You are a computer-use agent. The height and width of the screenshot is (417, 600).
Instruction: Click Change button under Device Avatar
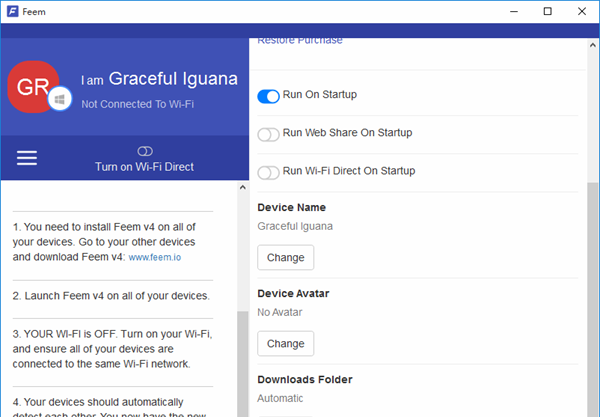pyautogui.click(x=285, y=344)
